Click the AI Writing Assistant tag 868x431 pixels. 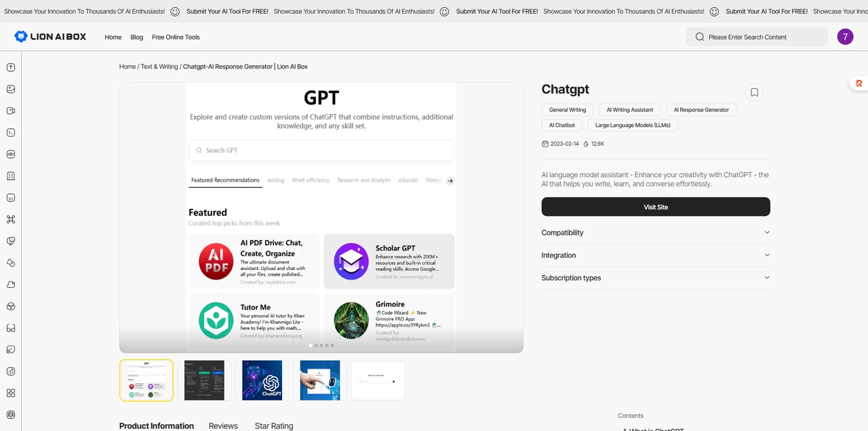pos(629,110)
